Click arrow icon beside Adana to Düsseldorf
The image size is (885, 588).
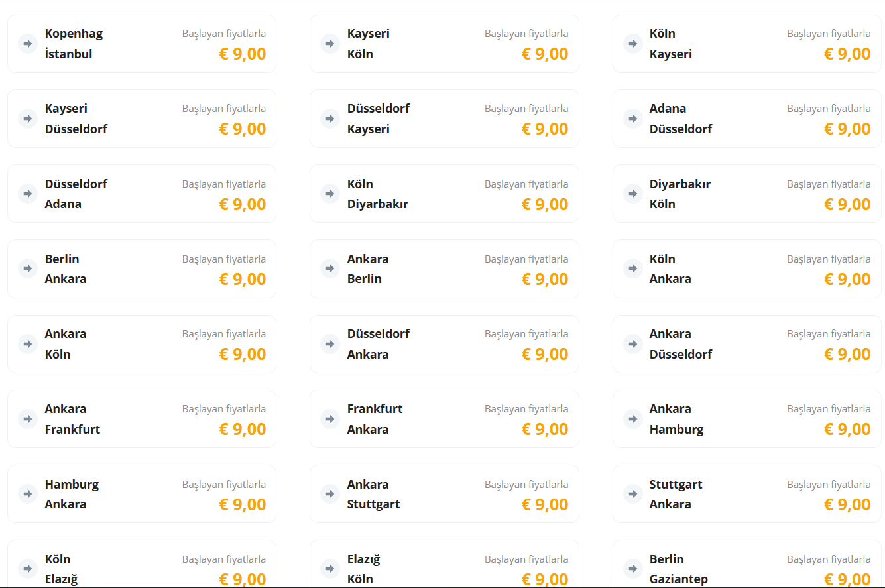coord(632,119)
